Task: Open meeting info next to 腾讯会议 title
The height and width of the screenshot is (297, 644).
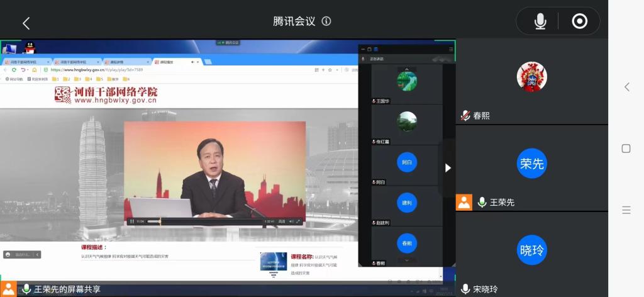Action: click(x=326, y=21)
